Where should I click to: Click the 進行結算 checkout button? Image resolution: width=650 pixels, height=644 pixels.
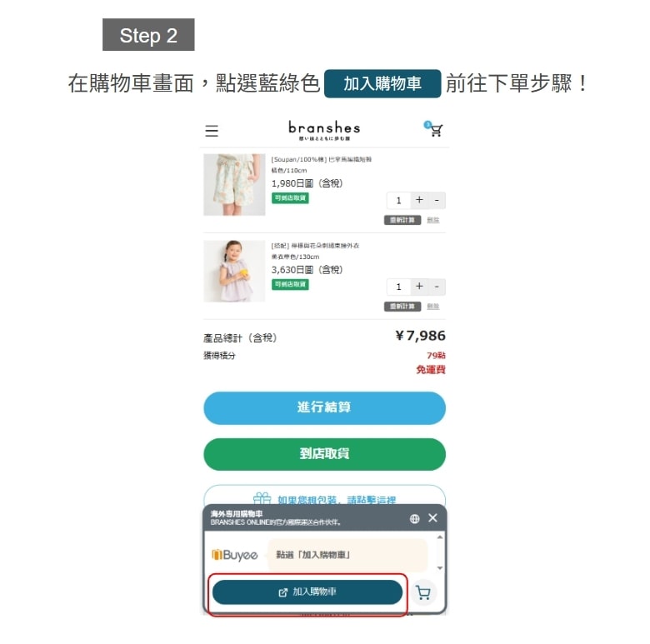[x=325, y=407]
